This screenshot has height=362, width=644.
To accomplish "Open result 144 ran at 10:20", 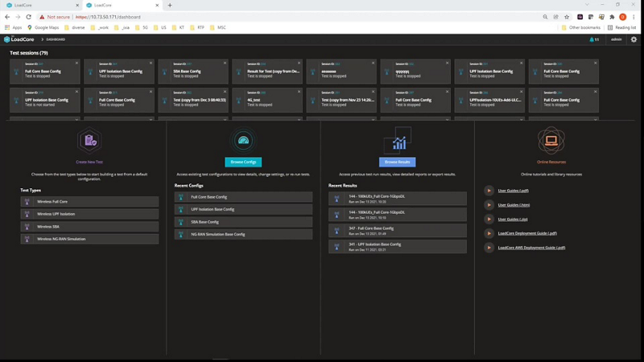I will (x=397, y=199).
